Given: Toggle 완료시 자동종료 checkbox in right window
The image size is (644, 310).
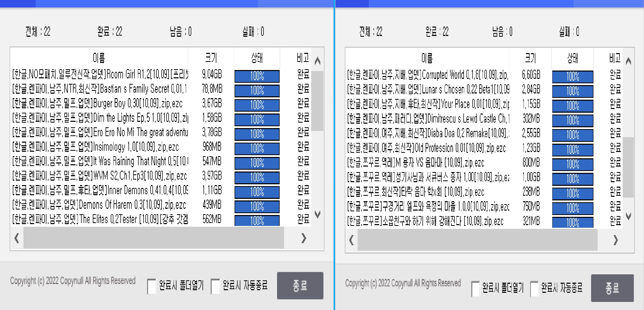Looking at the screenshot, I should tap(534, 289).
